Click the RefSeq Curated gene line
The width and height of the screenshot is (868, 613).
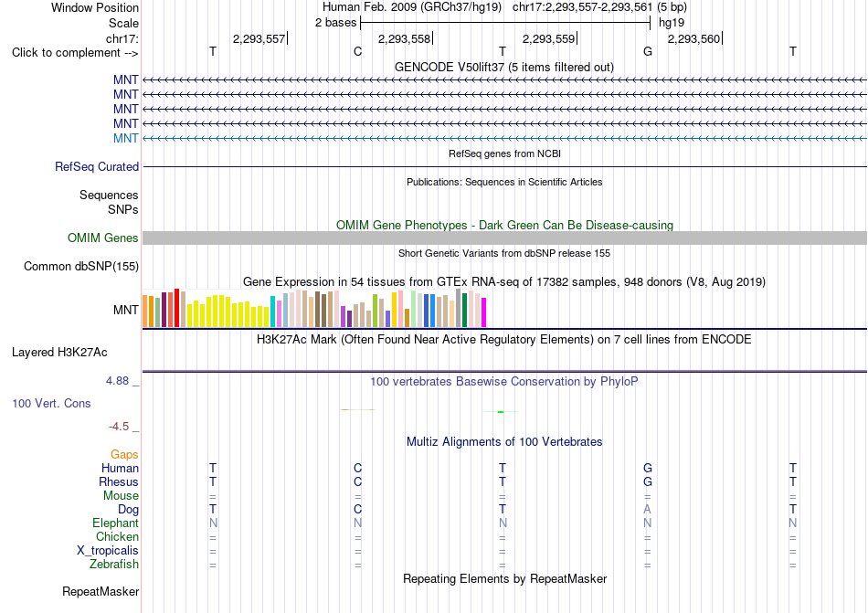point(504,166)
